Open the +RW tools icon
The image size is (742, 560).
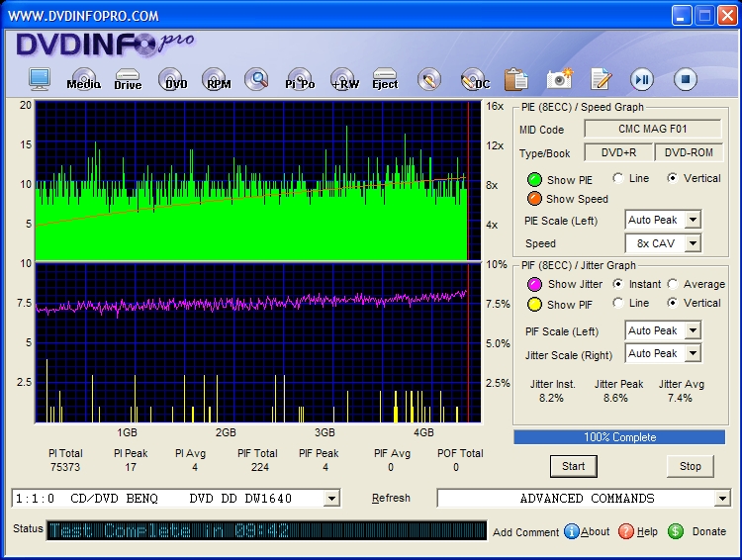pos(344,79)
